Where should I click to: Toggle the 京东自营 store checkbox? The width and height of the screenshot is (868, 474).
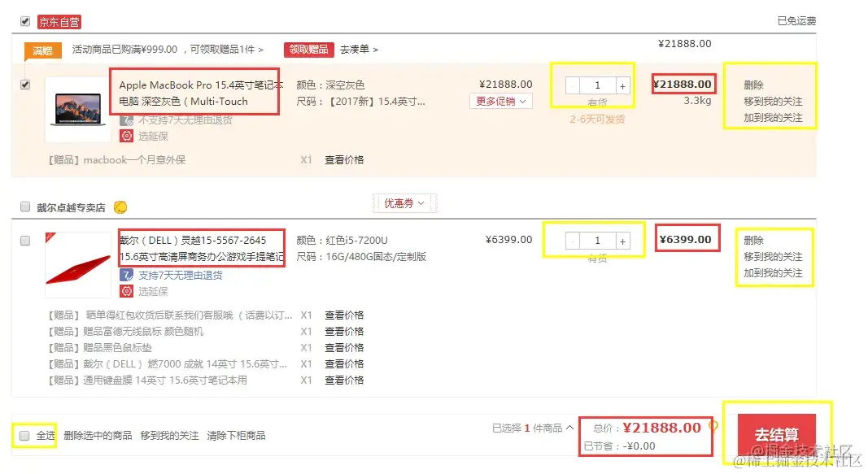[25, 22]
